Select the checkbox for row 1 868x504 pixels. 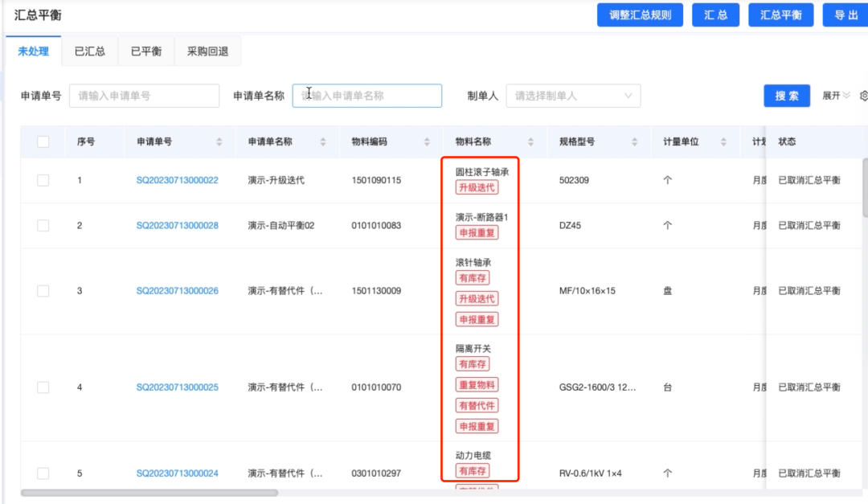(43, 180)
